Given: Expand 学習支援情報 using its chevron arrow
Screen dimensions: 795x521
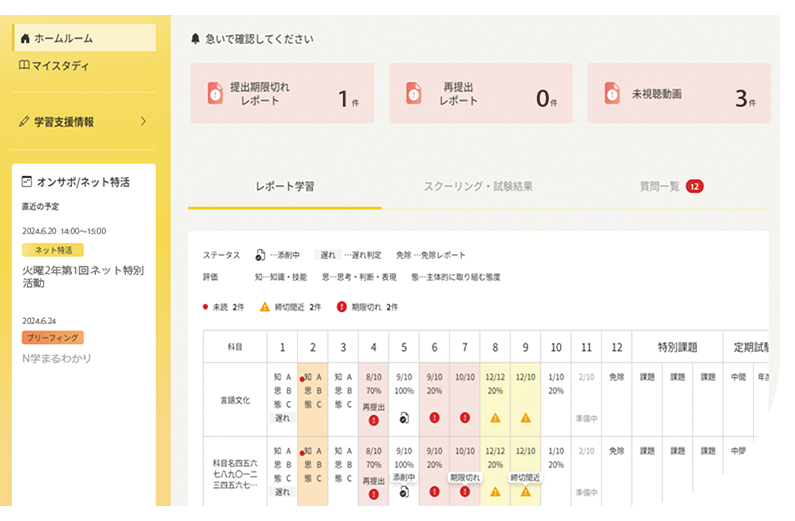Looking at the screenshot, I should click(143, 121).
